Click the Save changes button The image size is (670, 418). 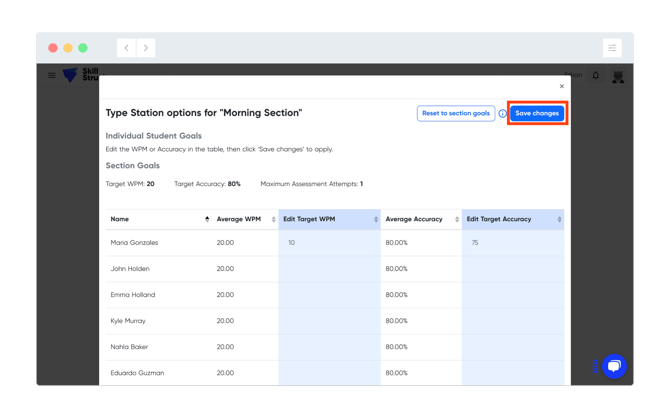pos(537,113)
